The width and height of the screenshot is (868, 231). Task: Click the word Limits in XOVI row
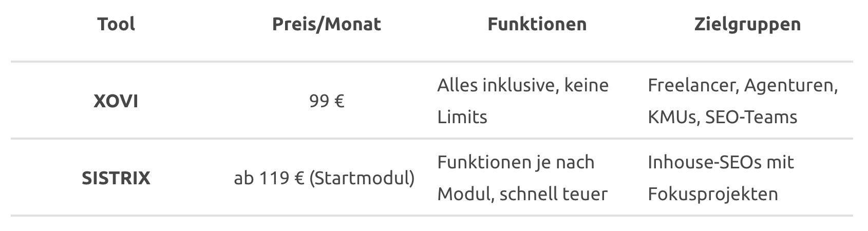[462, 117]
